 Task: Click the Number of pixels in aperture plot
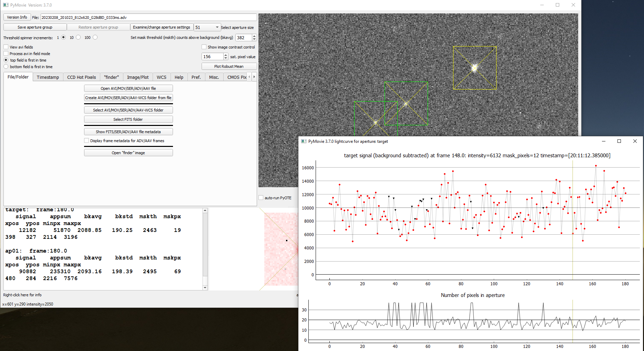point(474,321)
